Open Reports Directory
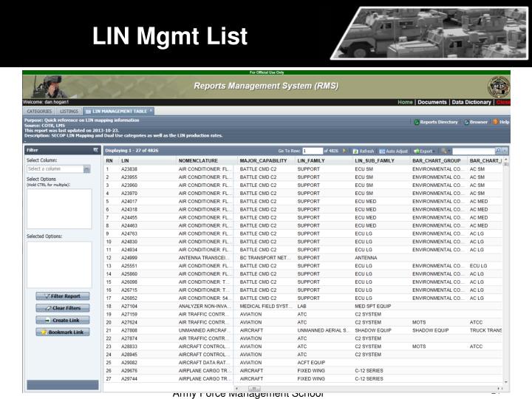The image size is (532, 399). [x=436, y=122]
